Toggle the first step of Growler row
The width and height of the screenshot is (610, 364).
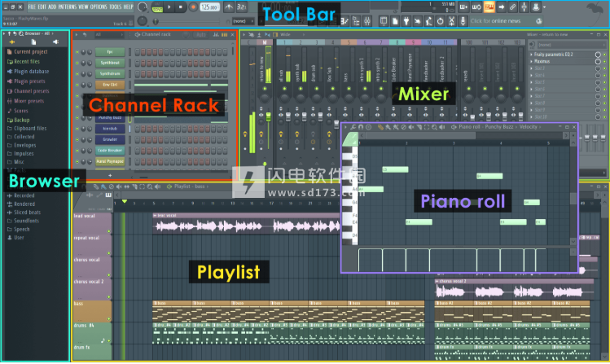[x=137, y=139]
